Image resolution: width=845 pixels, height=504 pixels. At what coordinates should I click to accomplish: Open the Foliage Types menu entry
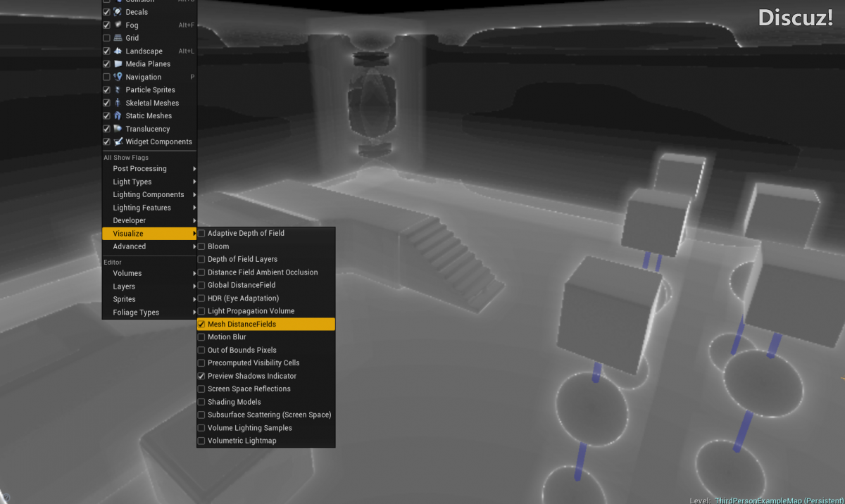pyautogui.click(x=149, y=313)
